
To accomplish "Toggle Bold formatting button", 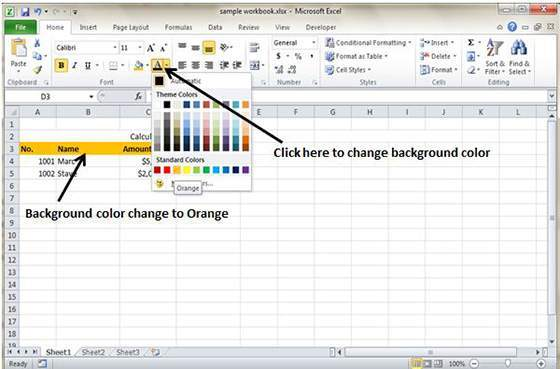I will pos(61,65).
